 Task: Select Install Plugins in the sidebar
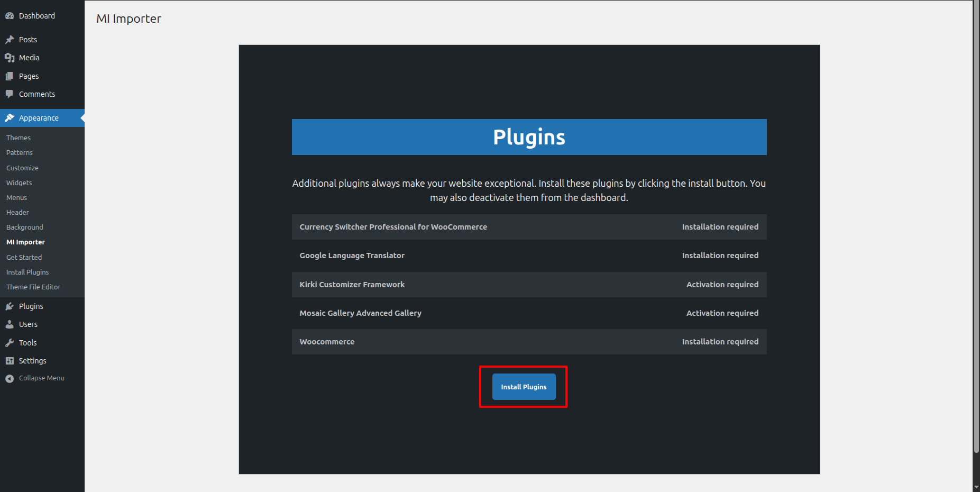[28, 272]
